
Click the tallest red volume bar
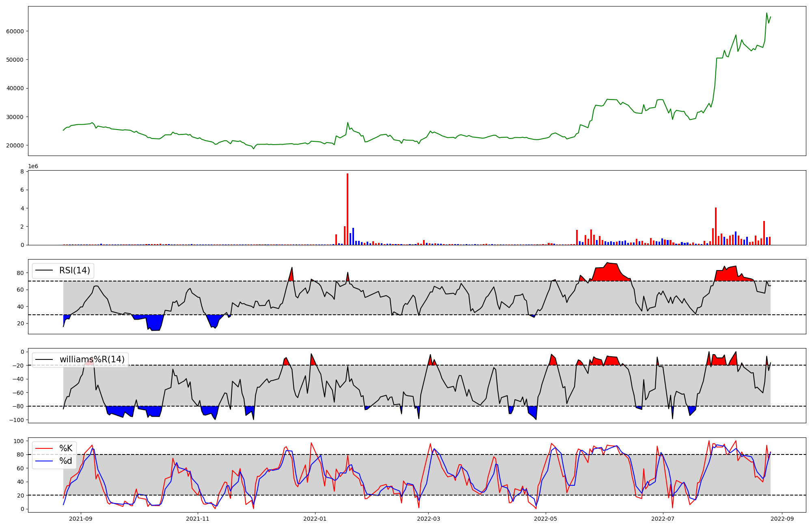point(348,209)
